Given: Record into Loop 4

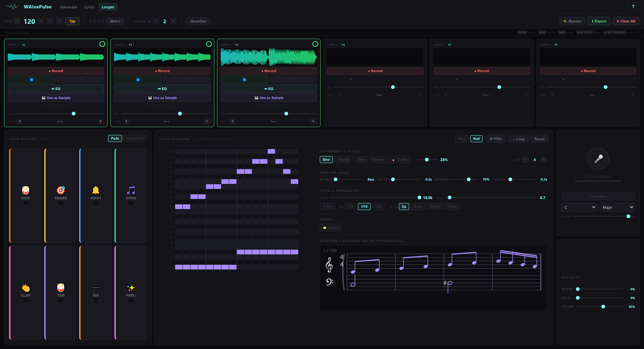Looking at the screenshot, I should click(x=375, y=71).
